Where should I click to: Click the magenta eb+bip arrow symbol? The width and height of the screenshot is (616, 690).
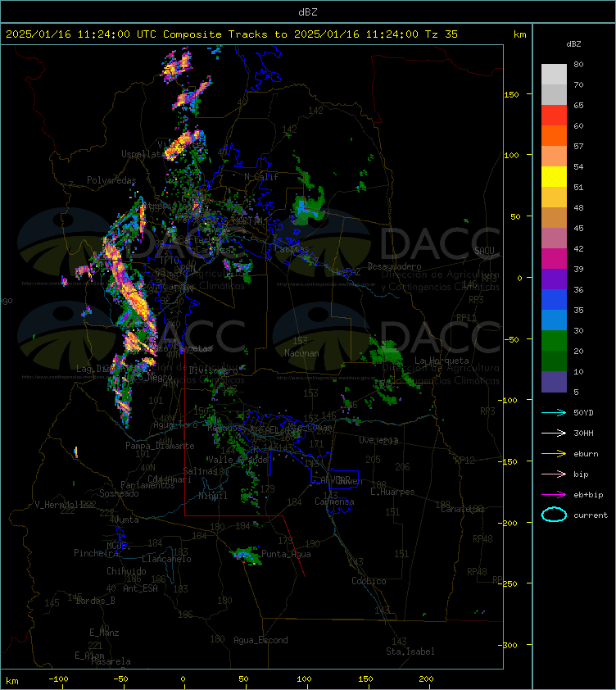[x=554, y=495]
